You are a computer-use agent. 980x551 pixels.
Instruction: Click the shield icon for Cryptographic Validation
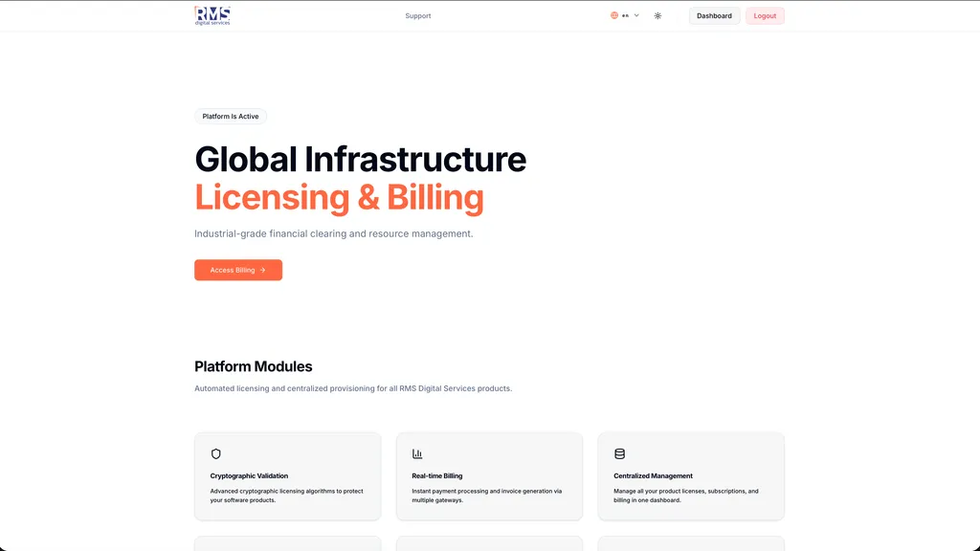tap(215, 453)
